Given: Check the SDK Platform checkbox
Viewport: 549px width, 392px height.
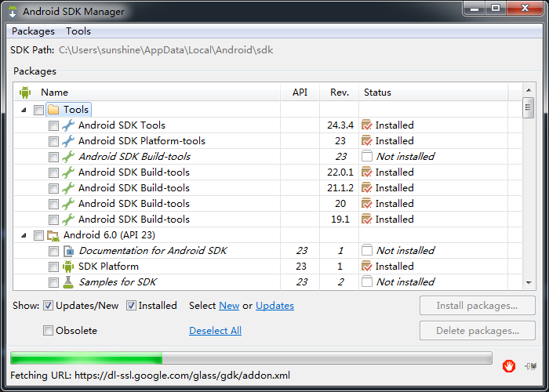Looking at the screenshot, I should (x=53, y=267).
